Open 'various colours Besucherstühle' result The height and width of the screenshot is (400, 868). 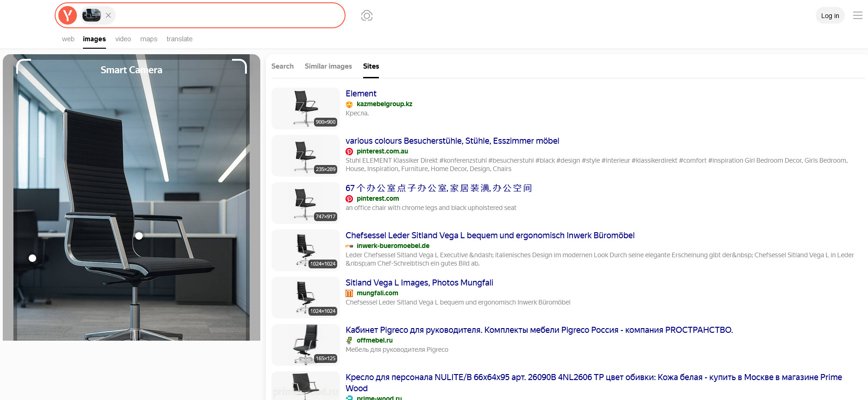click(452, 141)
